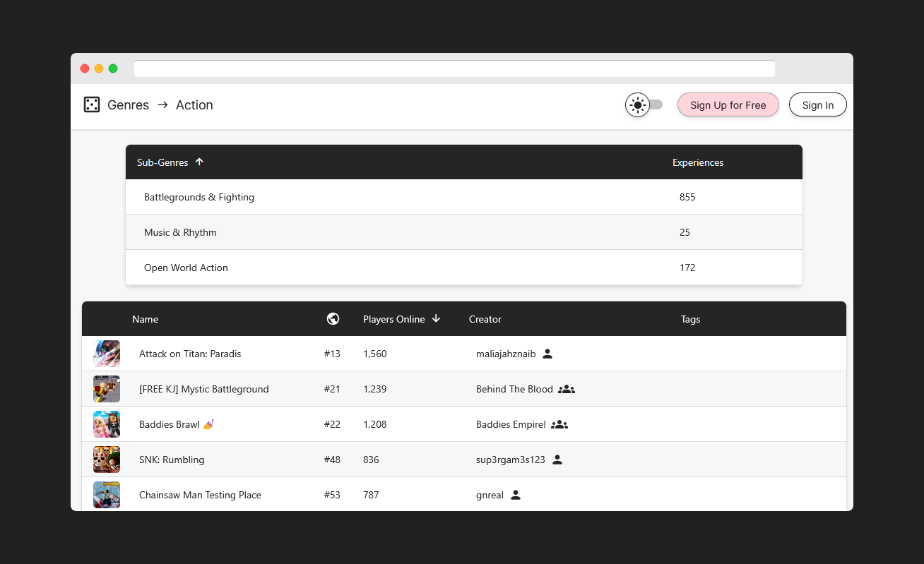Click the Name column header

click(146, 319)
